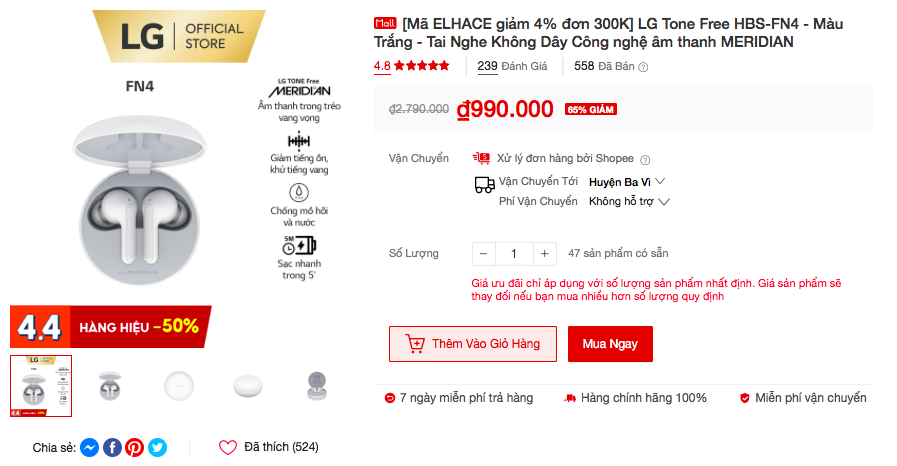Click the delivery truck icon beside Vận Chuyển Tới
This screenshot has height=466, width=897.
[x=485, y=185]
